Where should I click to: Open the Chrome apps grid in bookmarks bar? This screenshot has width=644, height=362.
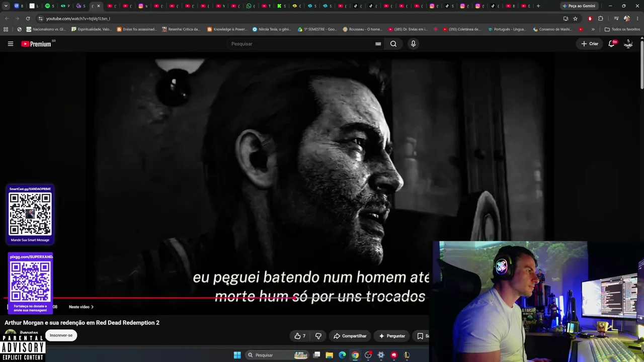[x=6, y=29]
